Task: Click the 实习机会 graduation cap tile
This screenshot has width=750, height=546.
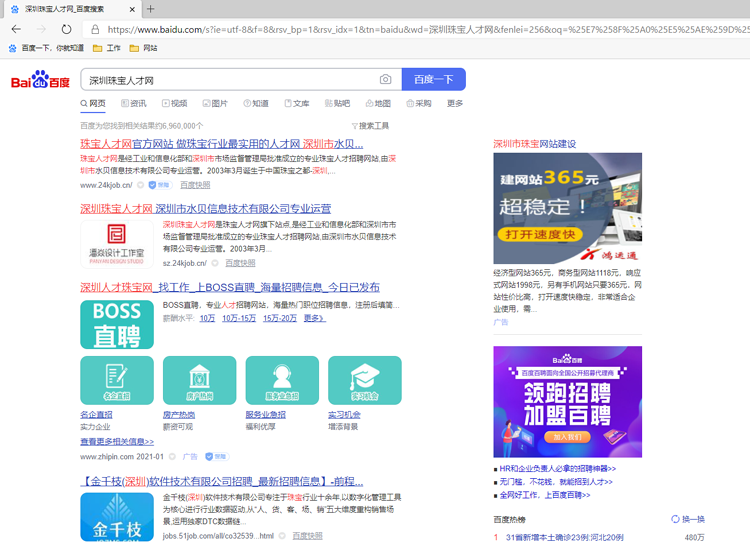Action: pyautogui.click(x=365, y=381)
